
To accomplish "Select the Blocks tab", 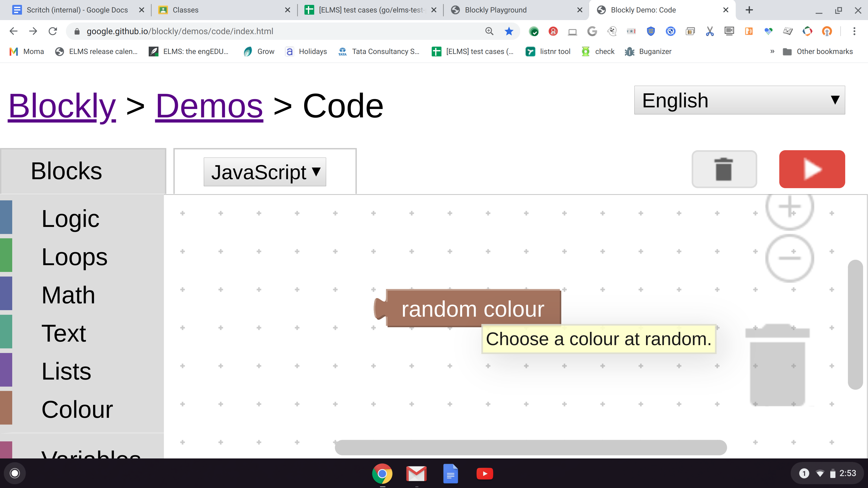I will coord(66,171).
